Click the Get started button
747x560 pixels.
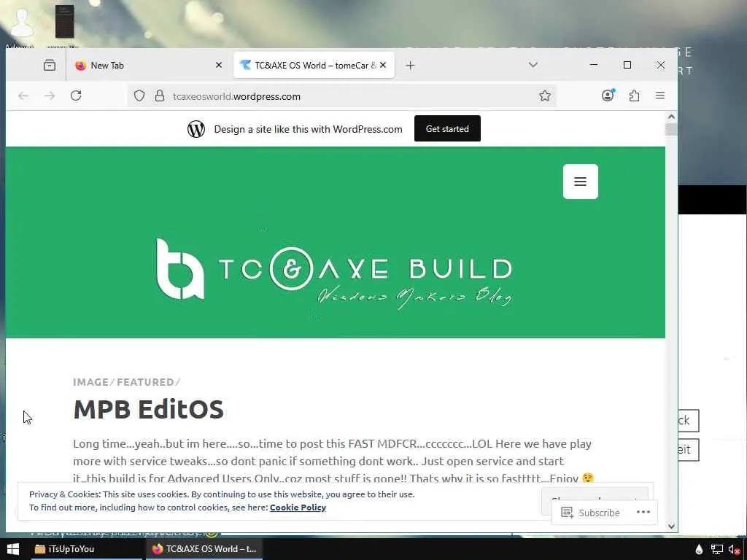click(447, 128)
